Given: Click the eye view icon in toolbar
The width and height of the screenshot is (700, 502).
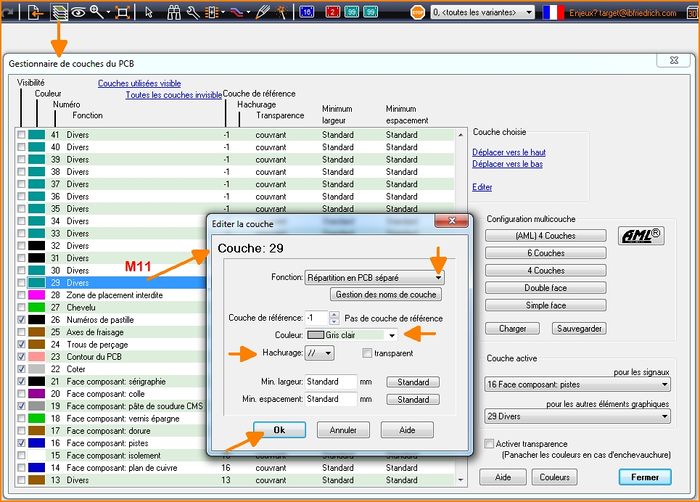Looking at the screenshot, I should [x=78, y=13].
